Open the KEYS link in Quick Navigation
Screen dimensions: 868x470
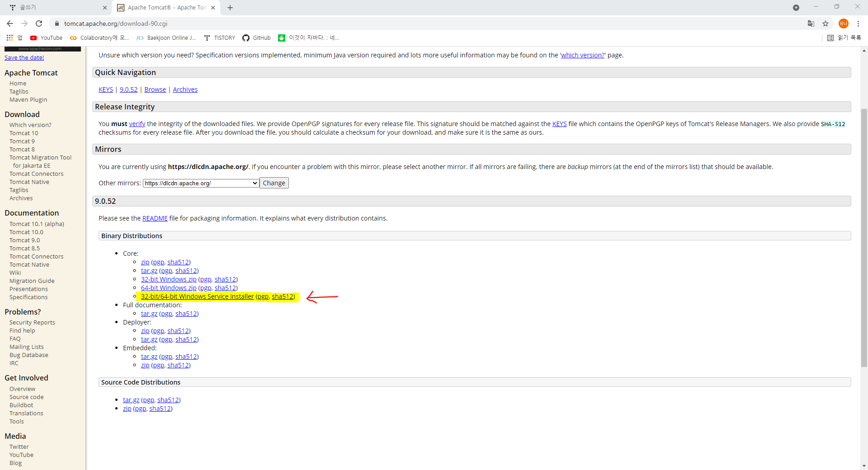[106, 89]
